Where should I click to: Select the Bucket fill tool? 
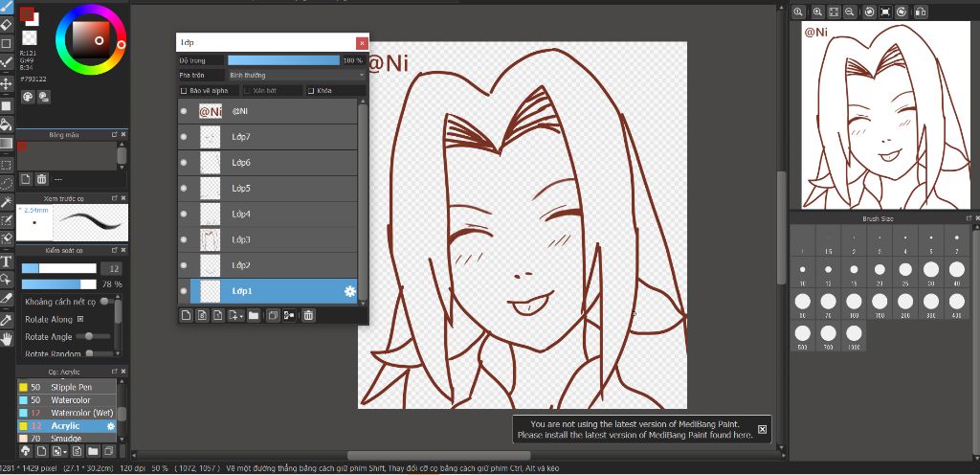click(7, 124)
